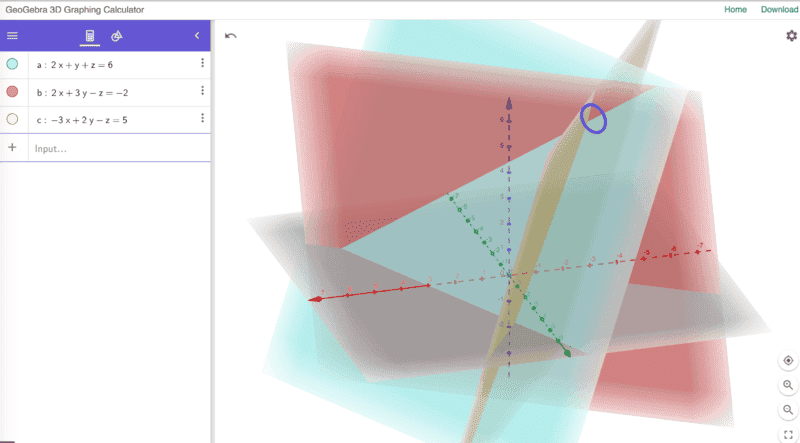Open the hamburger main menu
The height and width of the screenshot is (443, 800).
[x=13, y=36]
